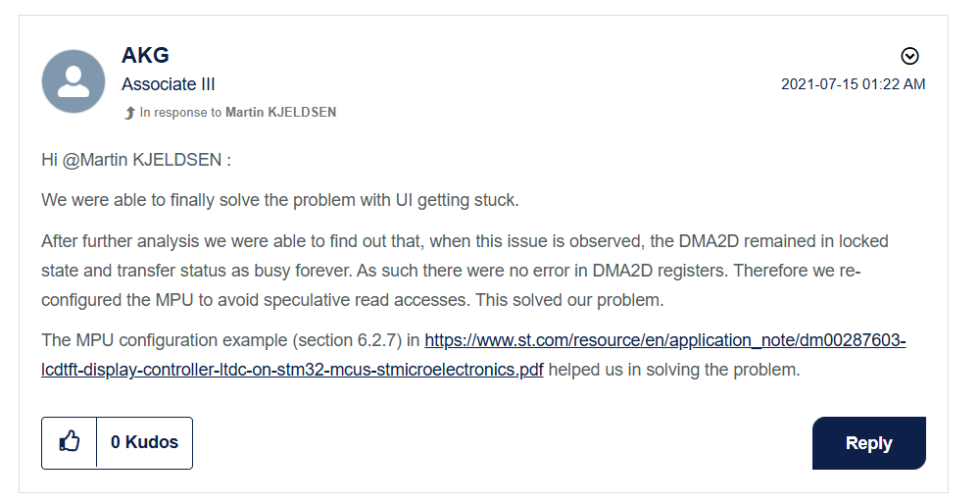The width and height of the screenshot is (980, 504).
Task: Open the AKG username profile link
Action: (x=145, y=55)
